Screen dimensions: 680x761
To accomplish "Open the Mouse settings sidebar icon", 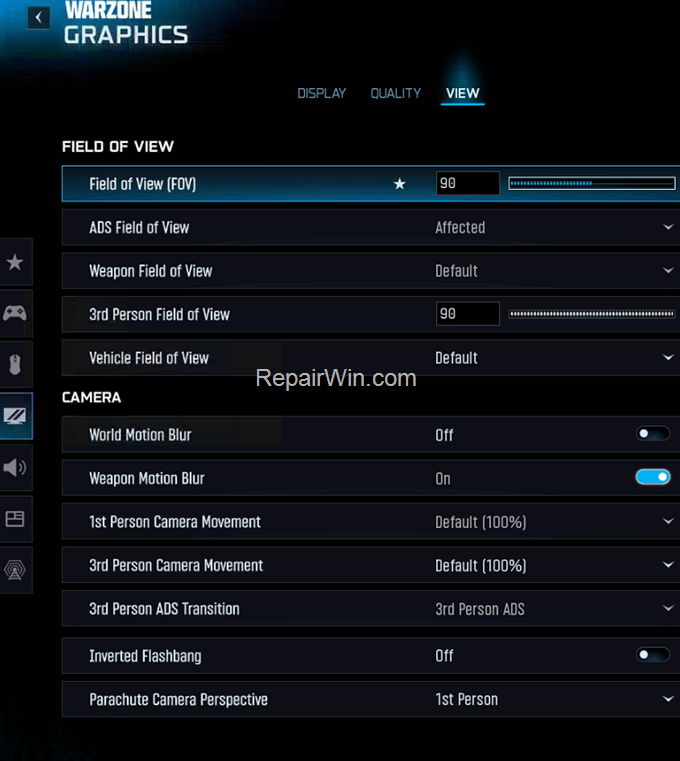I will (x=16, y=364).
